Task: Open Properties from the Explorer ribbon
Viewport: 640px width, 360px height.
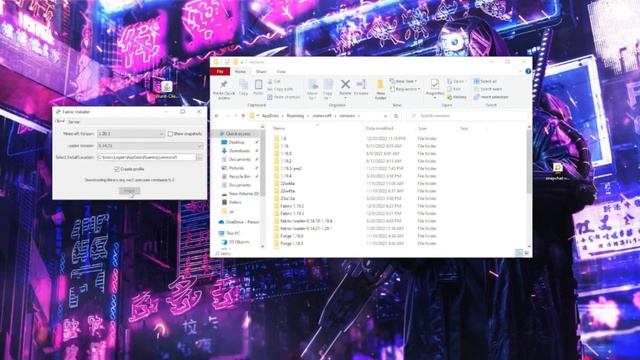Action: pos(435,88)
